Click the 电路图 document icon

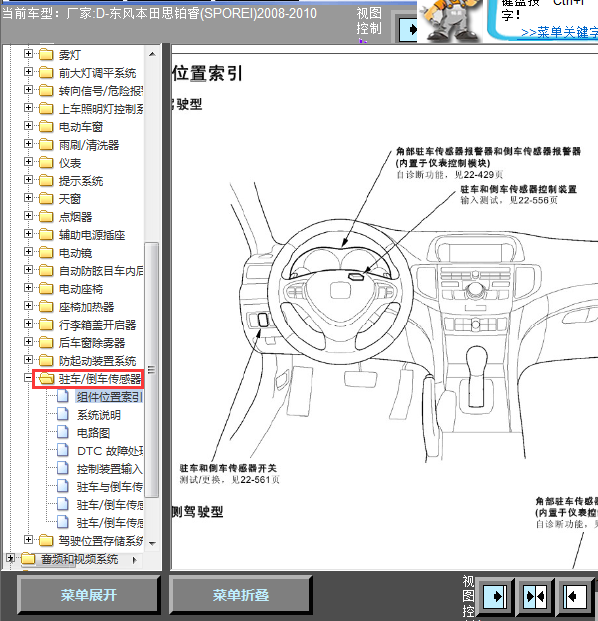(63, 432)
